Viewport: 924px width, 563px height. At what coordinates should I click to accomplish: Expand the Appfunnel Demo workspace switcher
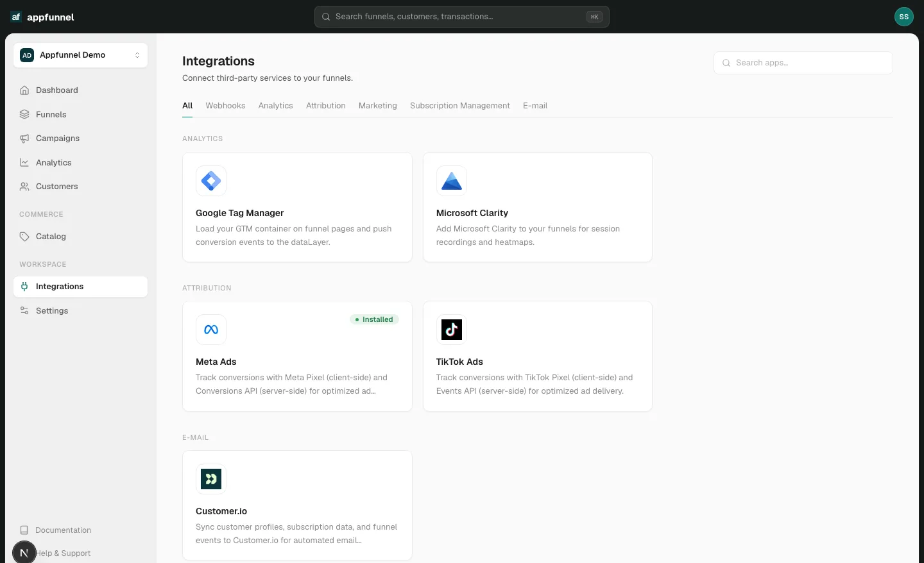(x=80, y=55)
